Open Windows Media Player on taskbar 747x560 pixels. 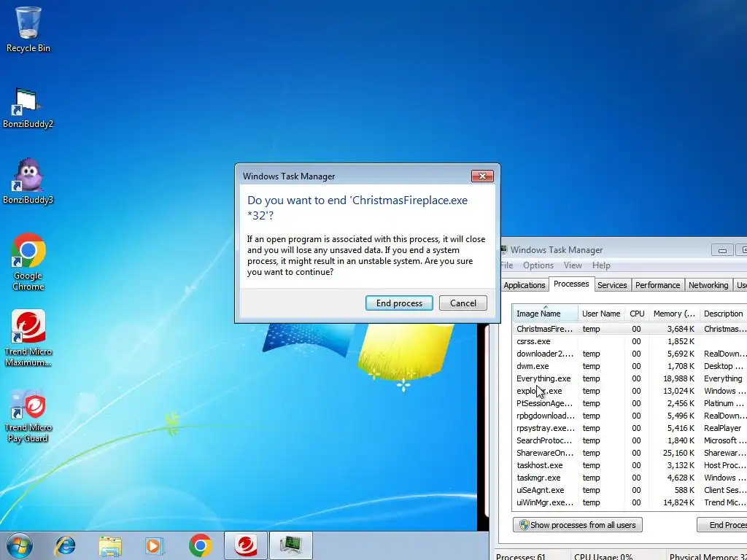point(154,545)
